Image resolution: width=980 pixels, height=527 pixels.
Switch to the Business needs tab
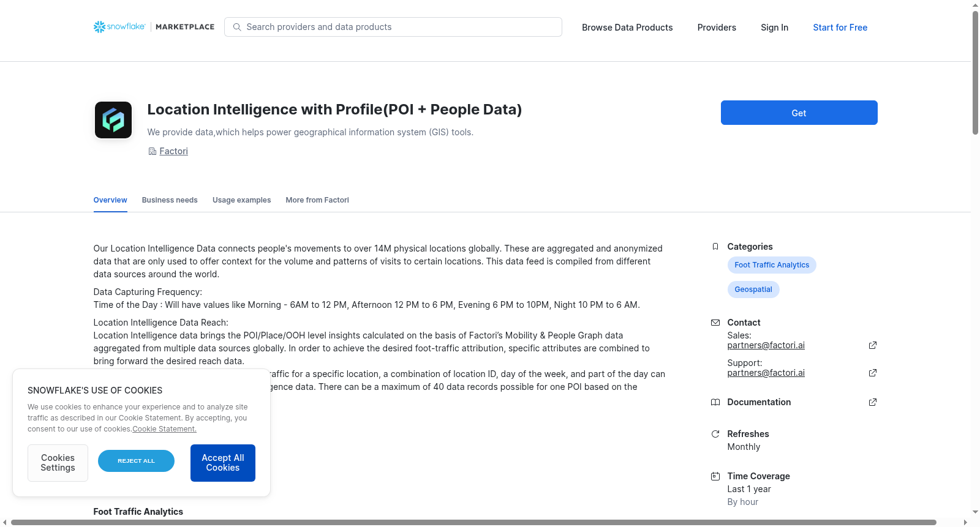tap(170, 200)
